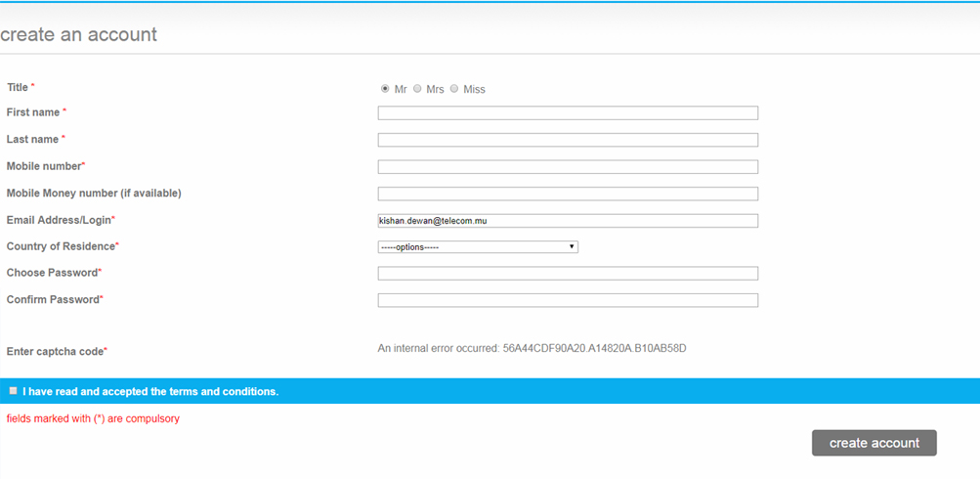Select the Miss title radio button
This screenshot has height=479, width=980.
tap(454, 89)
